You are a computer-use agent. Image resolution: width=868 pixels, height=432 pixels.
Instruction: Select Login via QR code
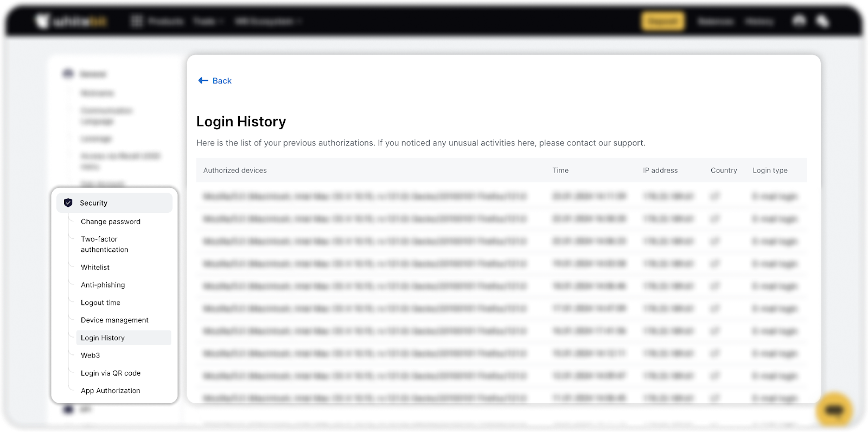[x=111, y=373]
